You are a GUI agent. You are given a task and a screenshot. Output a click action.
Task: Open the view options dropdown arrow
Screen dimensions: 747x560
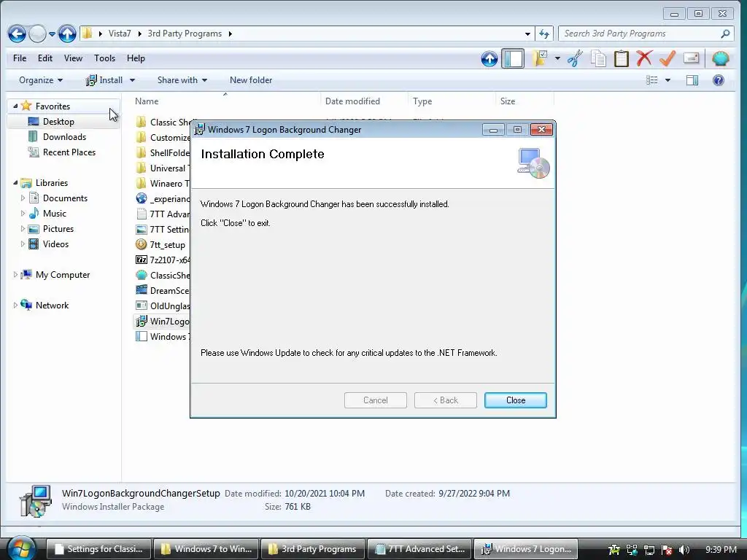[x=667, y=80]
